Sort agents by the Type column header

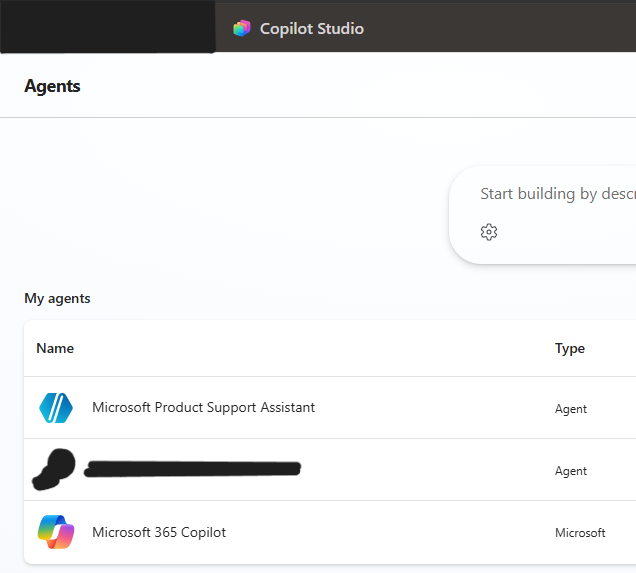point(569,349)
